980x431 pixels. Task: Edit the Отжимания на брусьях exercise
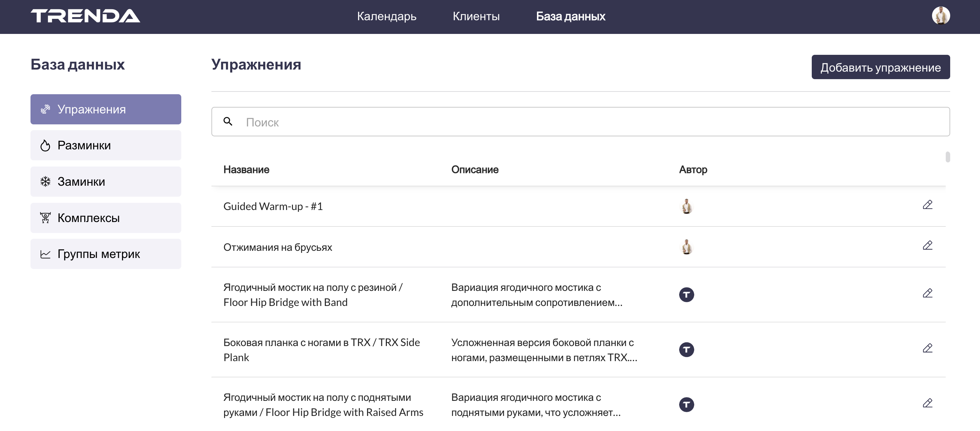click(927, 246)
